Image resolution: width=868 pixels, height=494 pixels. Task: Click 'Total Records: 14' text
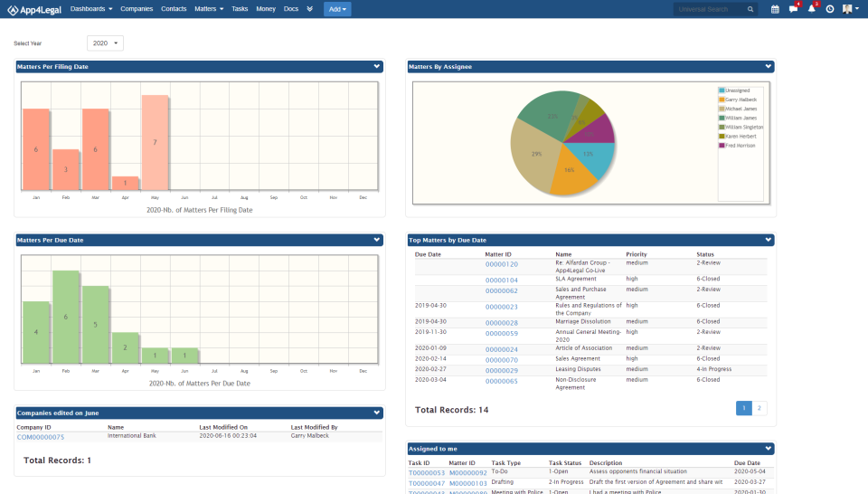pyautogui.click(x=452, y=410)
